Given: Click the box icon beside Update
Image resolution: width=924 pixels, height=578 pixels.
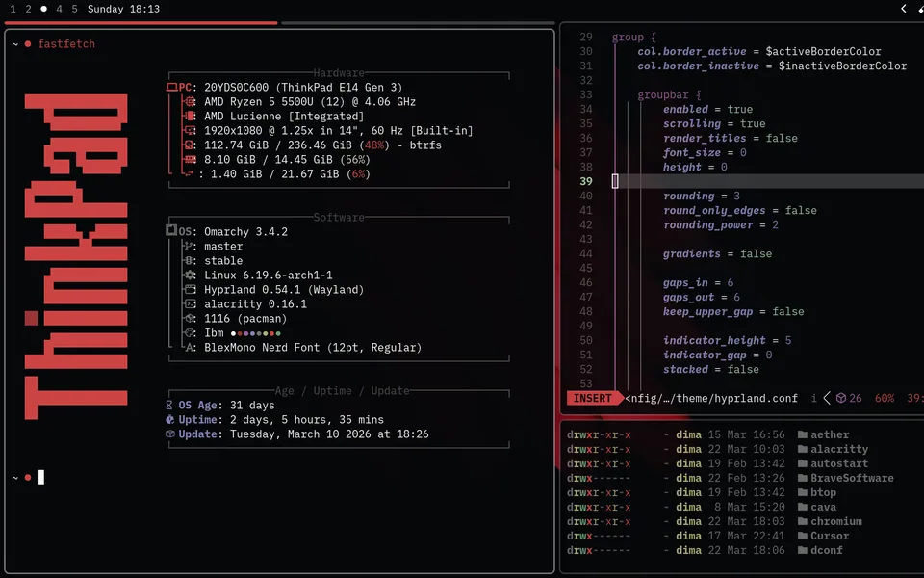Looking at the screenshot, I should 169,434.
